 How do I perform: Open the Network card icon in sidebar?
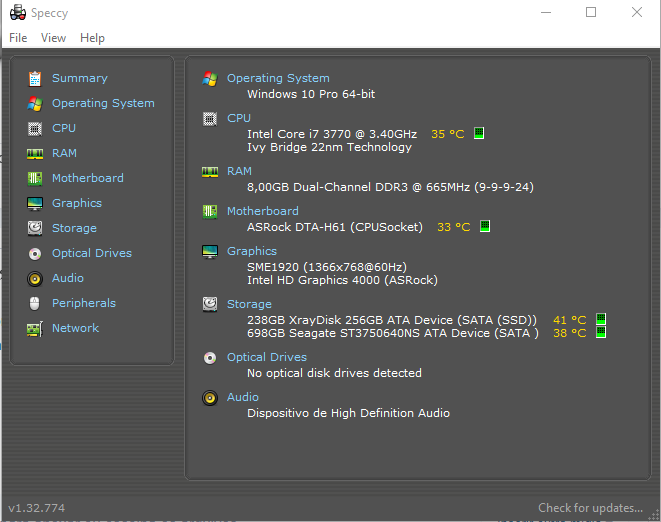(35, 329)
